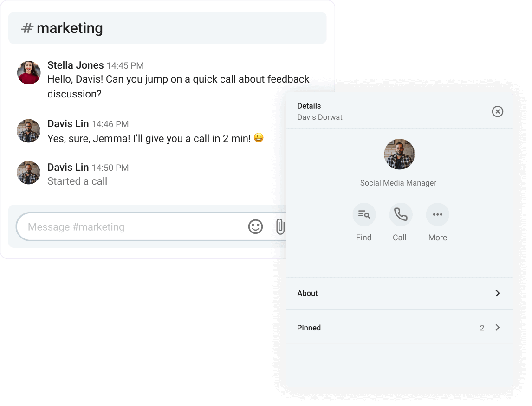This screenshot has height=406, width=532.
Task: Open the emoji picker smiley icon
Action: point(255,226)
